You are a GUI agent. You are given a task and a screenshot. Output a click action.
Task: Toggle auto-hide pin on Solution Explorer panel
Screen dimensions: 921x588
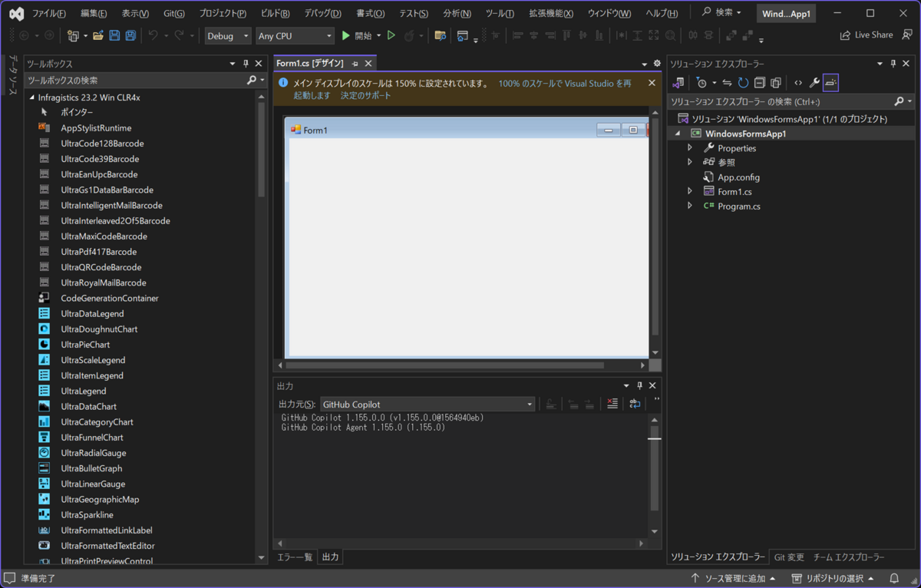(x=893, y=64)
